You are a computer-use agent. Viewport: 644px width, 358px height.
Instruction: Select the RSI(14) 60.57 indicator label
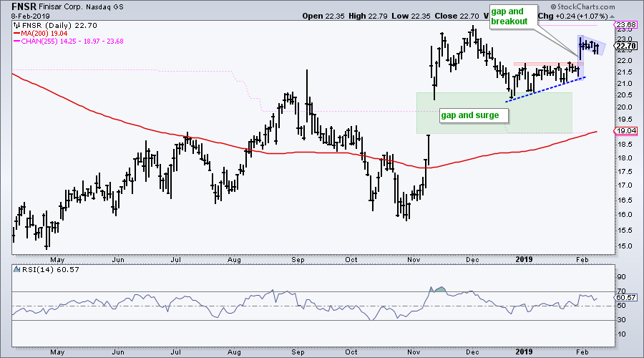(x=50, y=270)
